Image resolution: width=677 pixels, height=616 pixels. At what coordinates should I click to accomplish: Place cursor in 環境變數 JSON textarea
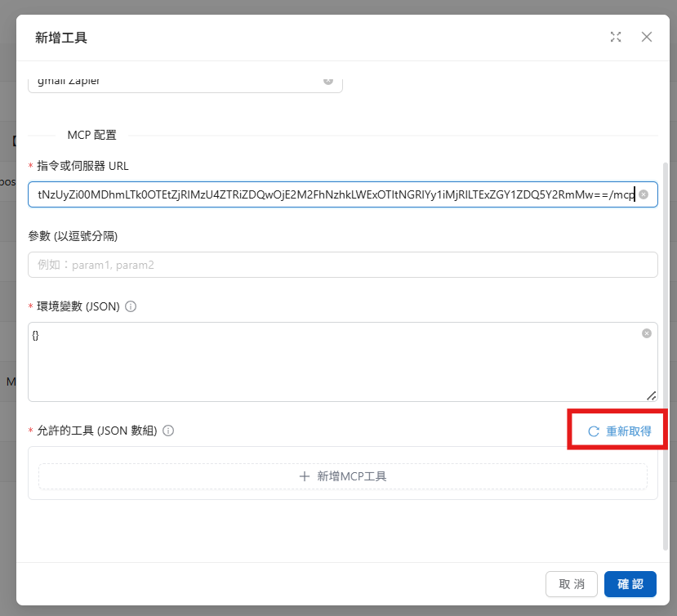pyautogui.click(x=327, y=362)
